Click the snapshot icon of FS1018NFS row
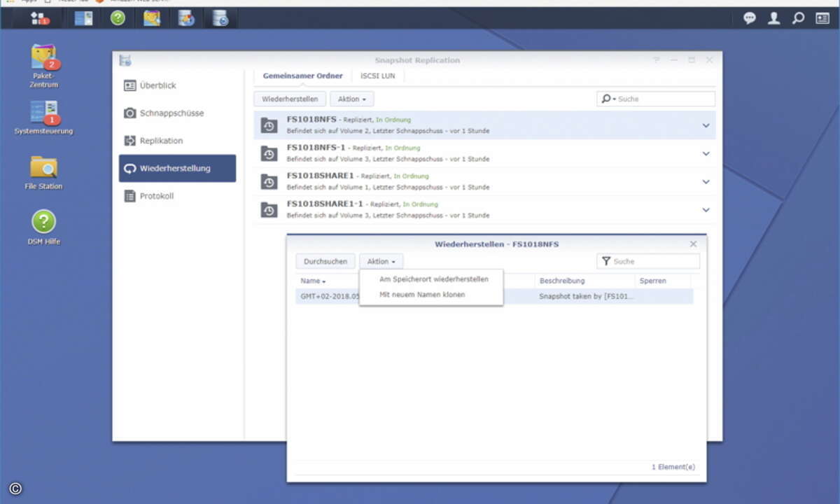 (x=269, y=125)
